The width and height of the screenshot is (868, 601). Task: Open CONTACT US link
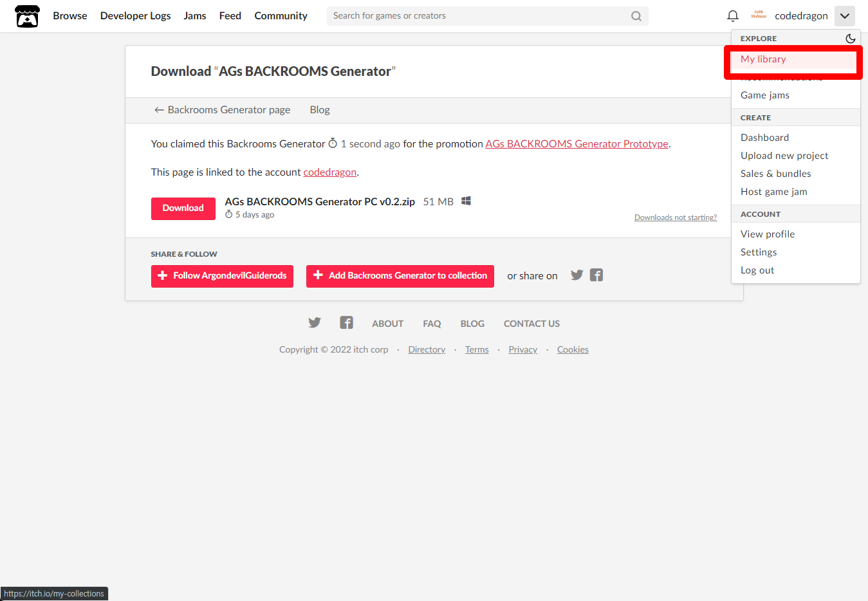pyautogui.click(x=531, y=324)
